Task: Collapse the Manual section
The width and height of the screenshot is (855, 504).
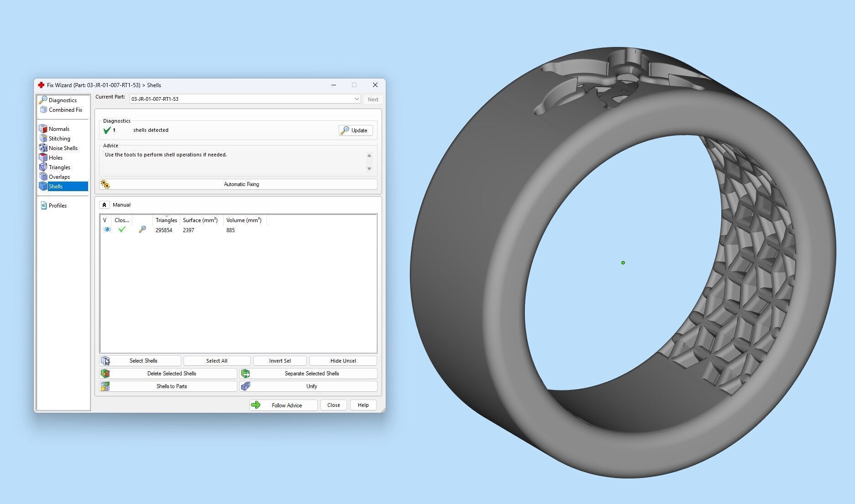Action: [104, 205]
